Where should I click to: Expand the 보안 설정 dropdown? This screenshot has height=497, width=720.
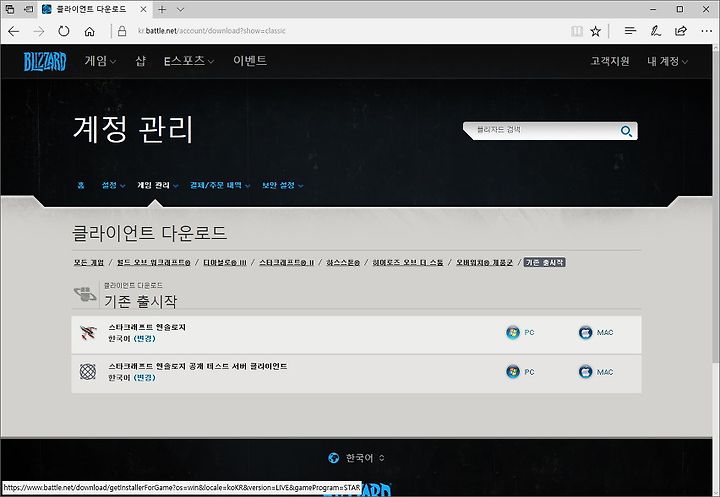click(282, 185)
